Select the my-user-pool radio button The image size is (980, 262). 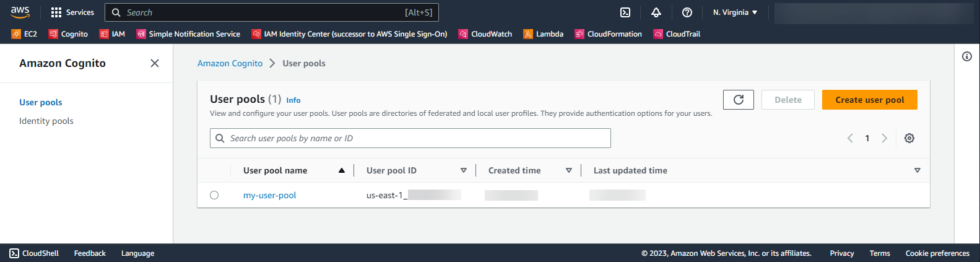[214, 195]
